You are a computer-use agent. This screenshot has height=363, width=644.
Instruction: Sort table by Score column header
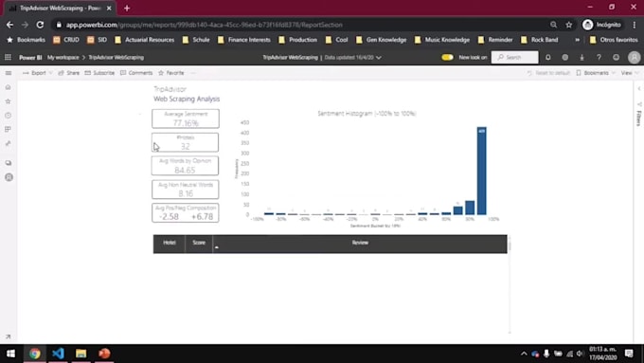coord(199,243)
